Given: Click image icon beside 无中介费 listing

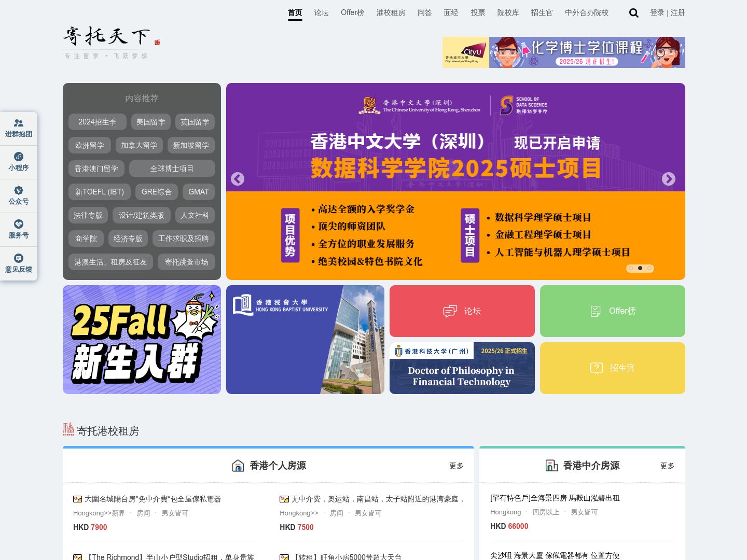Looking at the screenshot, I should point(284,499).
